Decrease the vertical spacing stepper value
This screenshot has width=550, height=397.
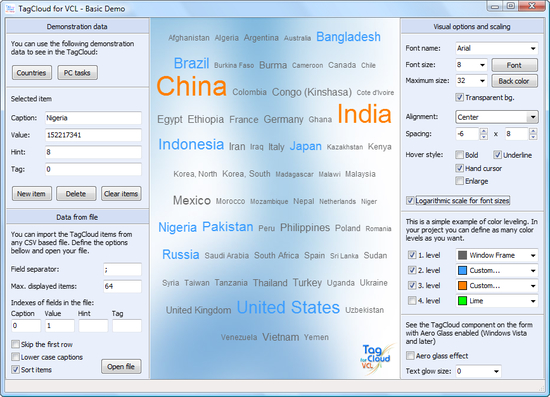coord(533,137)
